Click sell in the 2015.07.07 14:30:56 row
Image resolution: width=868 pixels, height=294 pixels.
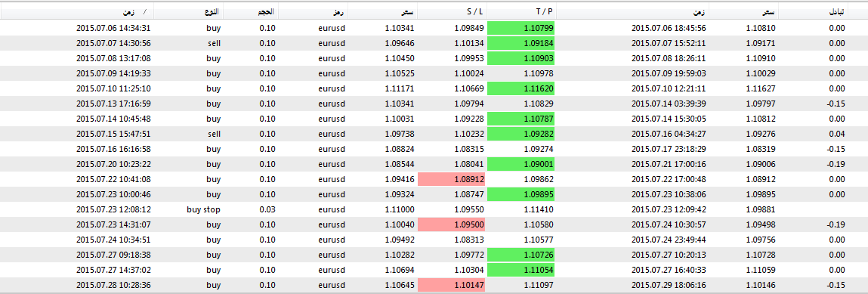click(215, 43)
